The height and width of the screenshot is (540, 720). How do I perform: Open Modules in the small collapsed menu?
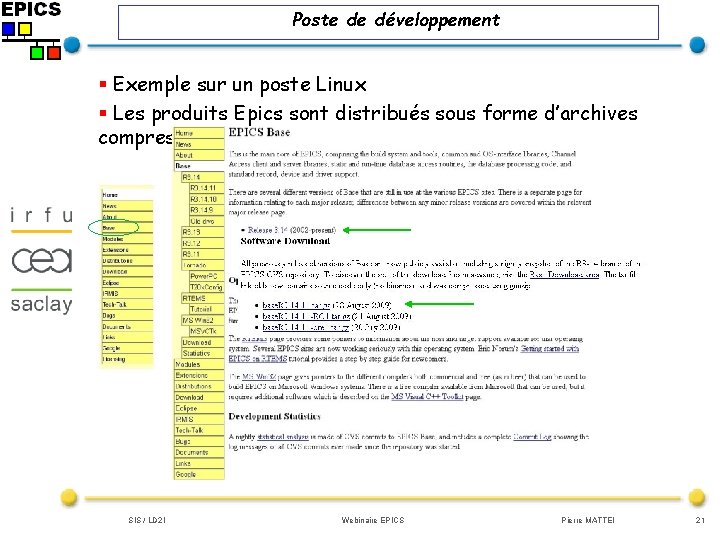127,239
